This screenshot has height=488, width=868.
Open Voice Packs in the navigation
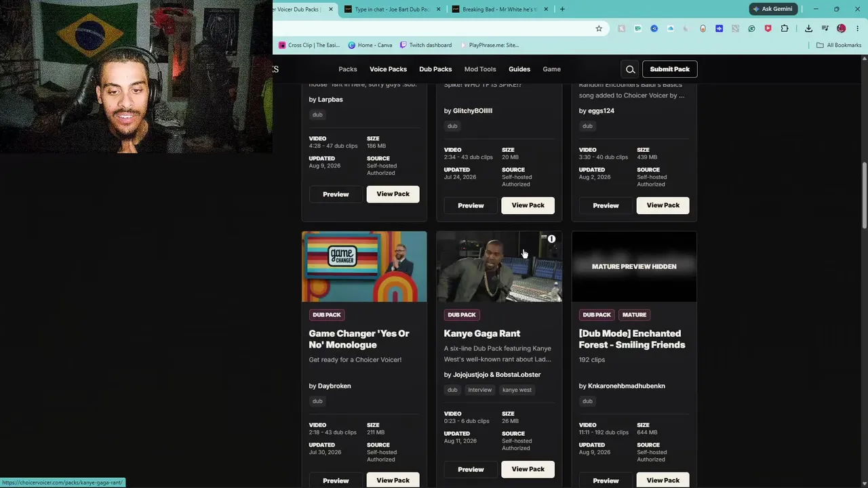[388, 69]
